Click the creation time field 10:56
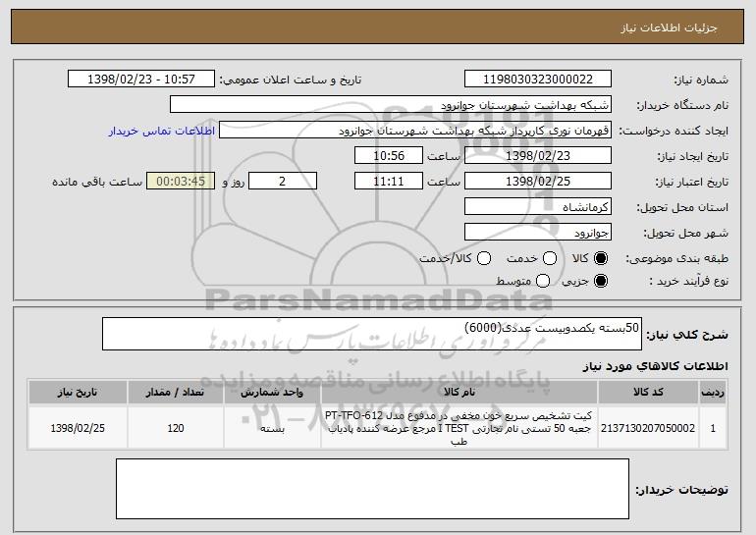Image resolution: width=756 pixels, height=535 pixels. (x=389, y=156)
